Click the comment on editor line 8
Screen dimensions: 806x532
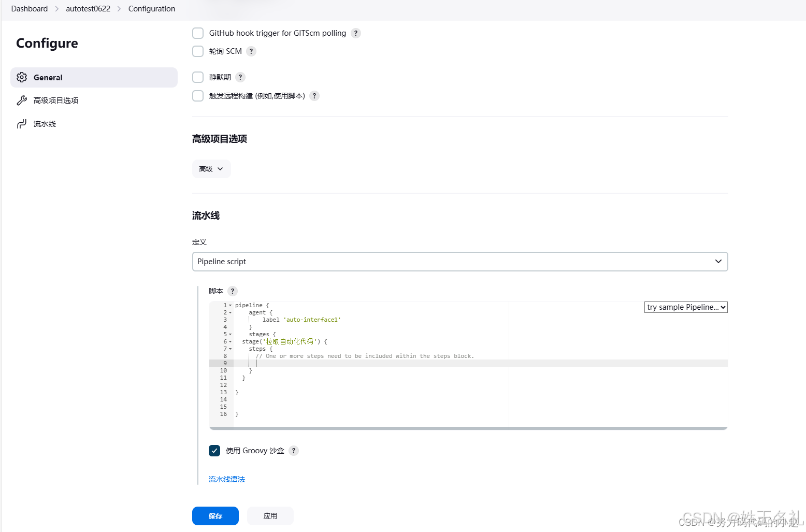point(365,356)
